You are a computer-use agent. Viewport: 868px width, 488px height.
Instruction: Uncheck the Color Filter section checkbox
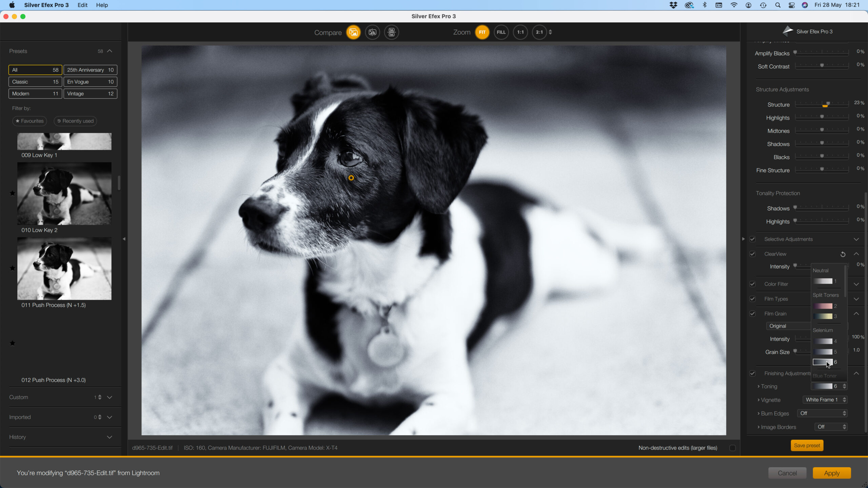[752, 284]
